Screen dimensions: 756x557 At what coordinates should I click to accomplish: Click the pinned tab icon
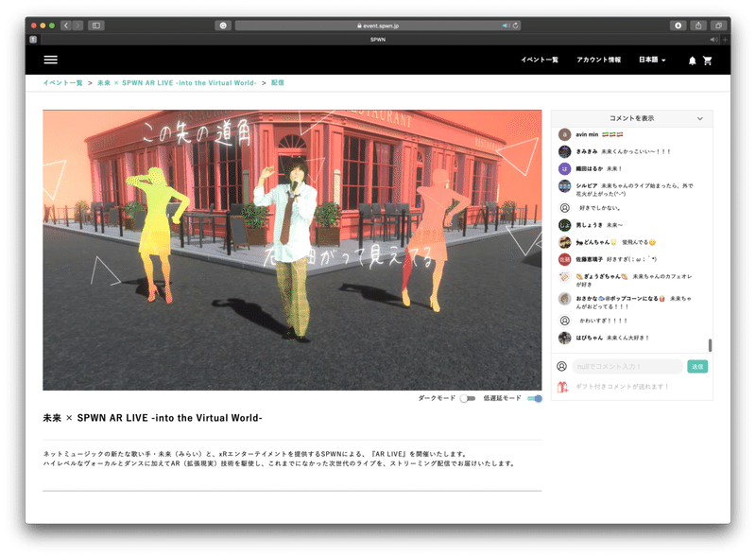click(x=33, y=40)
